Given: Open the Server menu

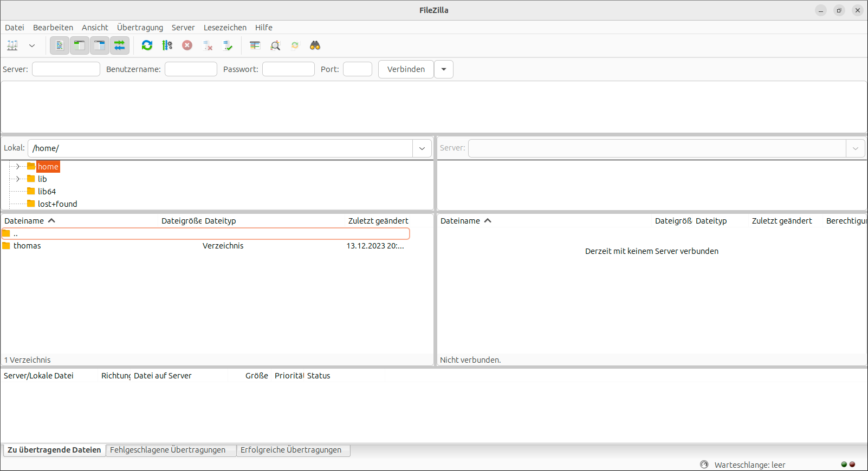Looking at the screenshot, I should 183,28.
